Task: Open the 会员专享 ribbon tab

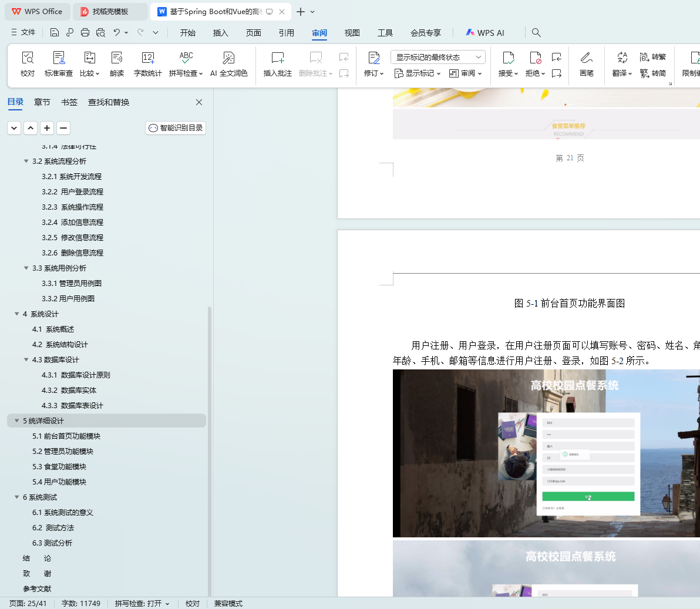Action: tap(425, 32)
